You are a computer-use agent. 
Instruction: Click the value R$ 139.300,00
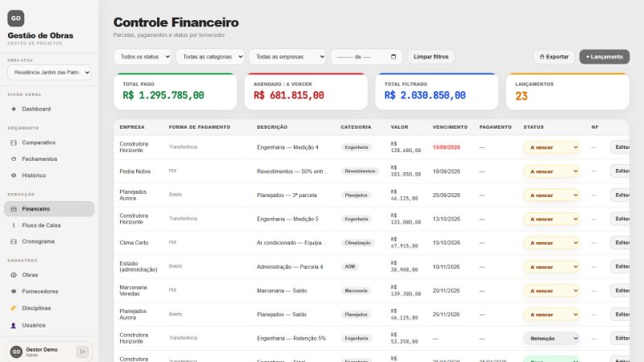coord(406,290)
